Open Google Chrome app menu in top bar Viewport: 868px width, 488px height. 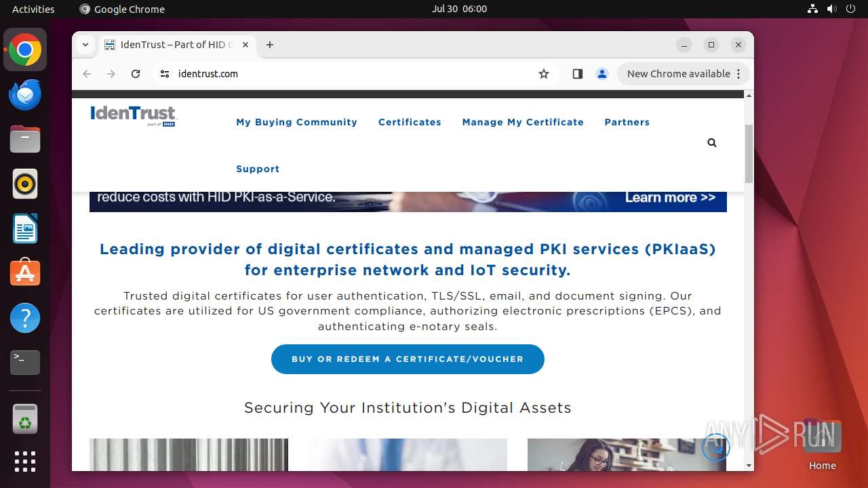(122, 9)
